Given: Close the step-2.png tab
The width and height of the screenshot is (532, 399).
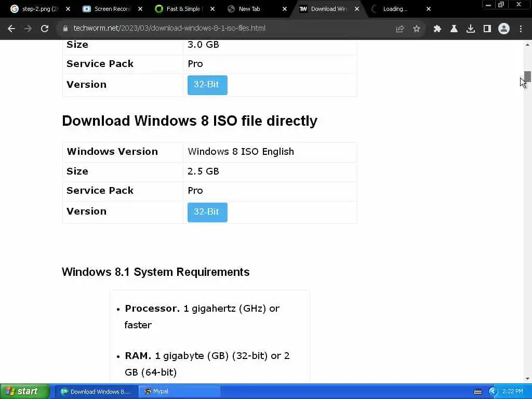Looking at the screenshot, I should [x=68, y=9].
